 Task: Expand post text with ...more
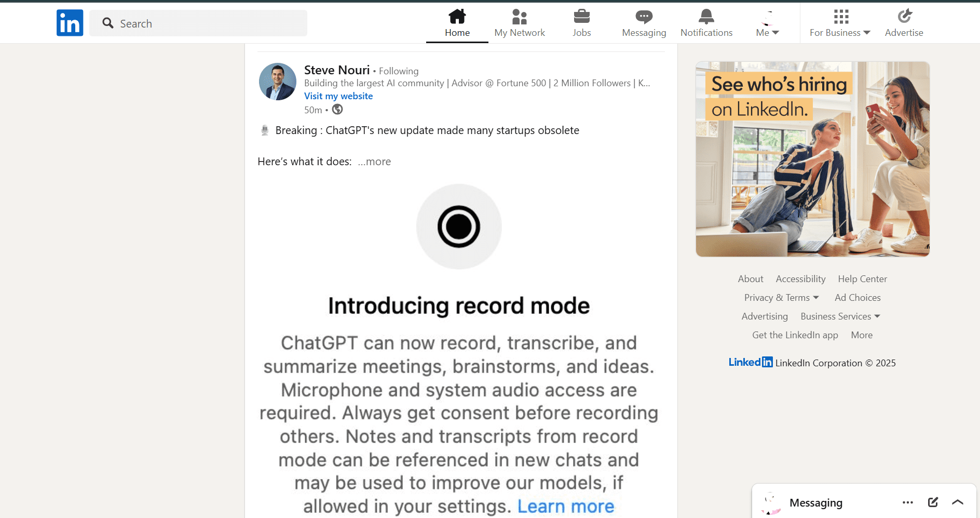[x=374, y=162]
